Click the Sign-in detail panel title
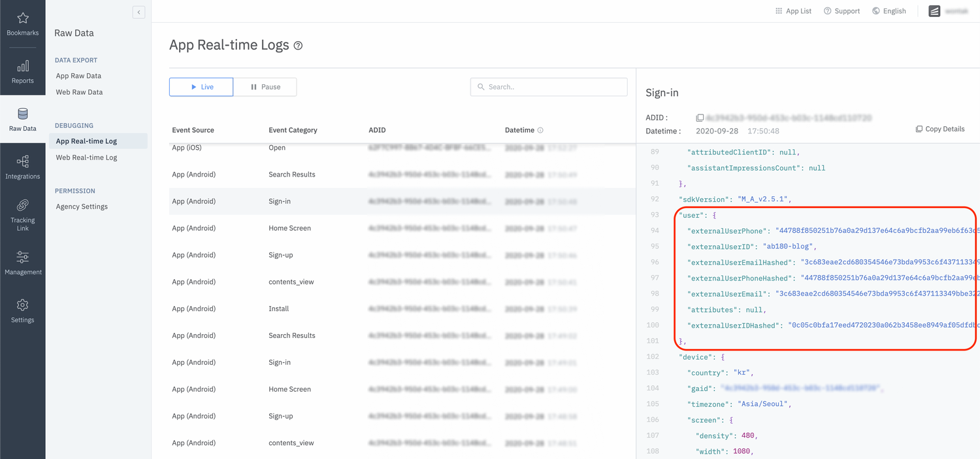This screenshot has height=459, width=980. 662,93
